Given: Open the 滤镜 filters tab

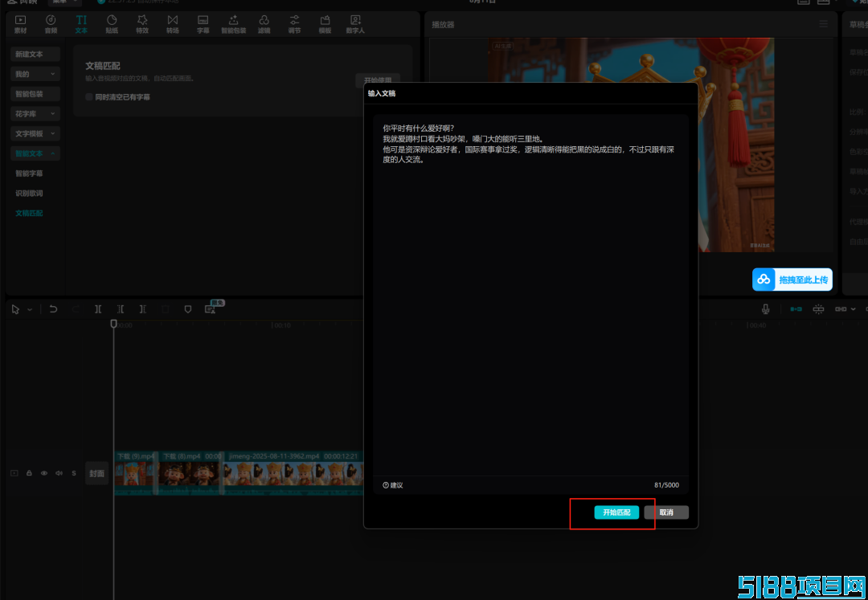Looking at the screenshot, I should 264,25.
